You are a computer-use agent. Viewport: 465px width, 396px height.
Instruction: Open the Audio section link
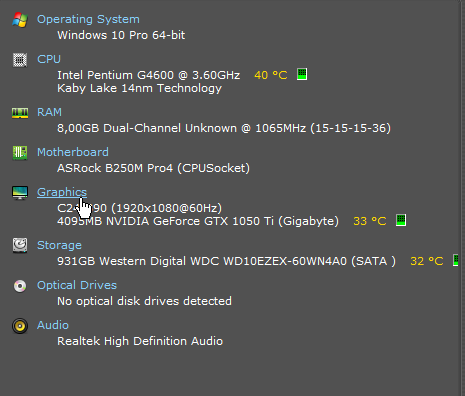(53, 325)
